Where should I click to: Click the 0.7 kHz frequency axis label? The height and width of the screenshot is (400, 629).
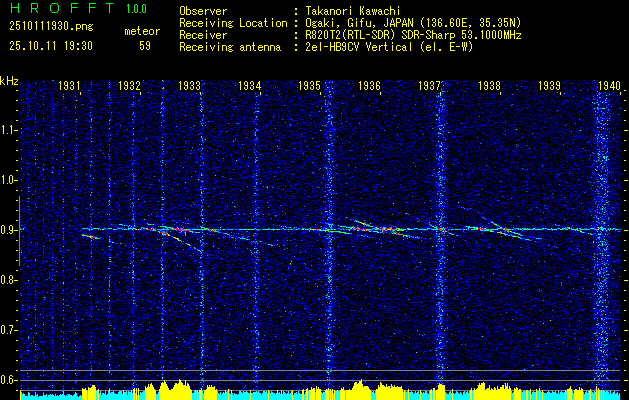click(7, 330)
